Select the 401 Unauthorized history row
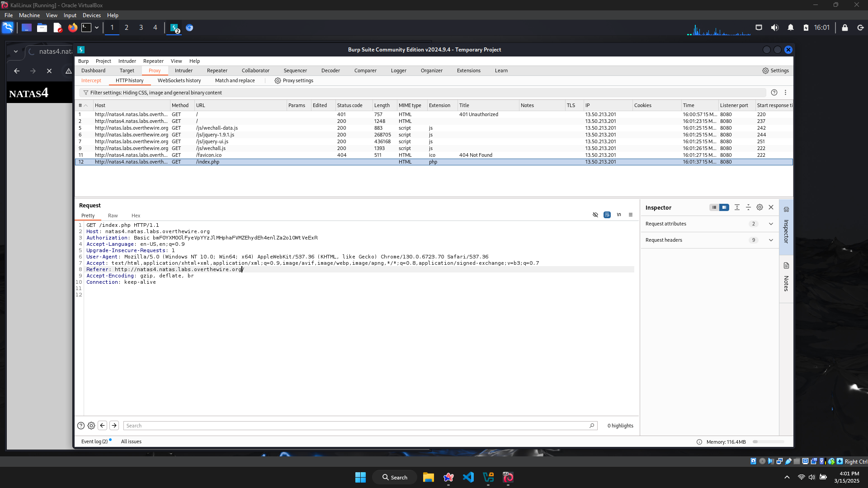 (434, 114)
